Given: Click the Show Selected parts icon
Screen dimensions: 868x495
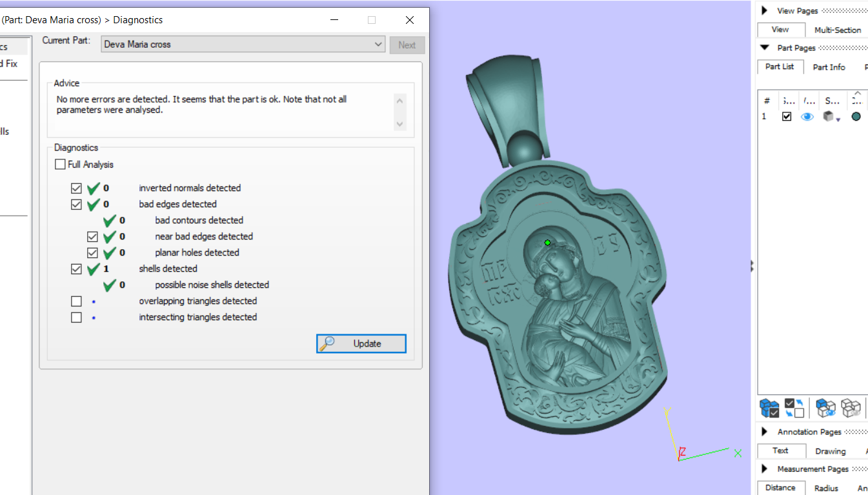Looking at the screenshot, I should [825, 408].
